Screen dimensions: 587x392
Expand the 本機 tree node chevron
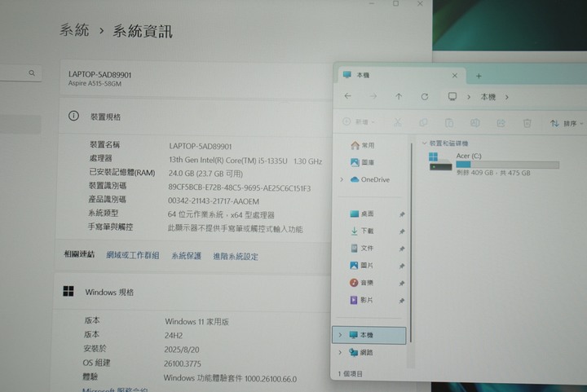(x=340, y=335)
